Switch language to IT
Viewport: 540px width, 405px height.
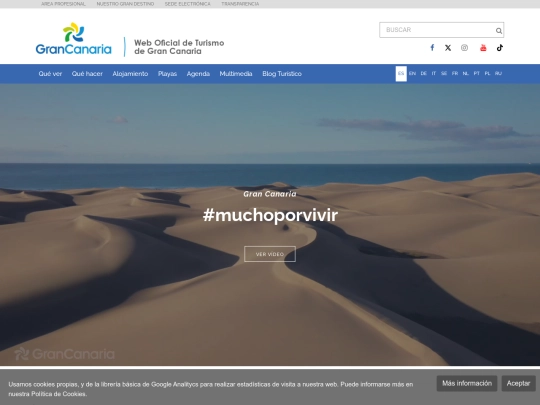(x=434, y=74)
